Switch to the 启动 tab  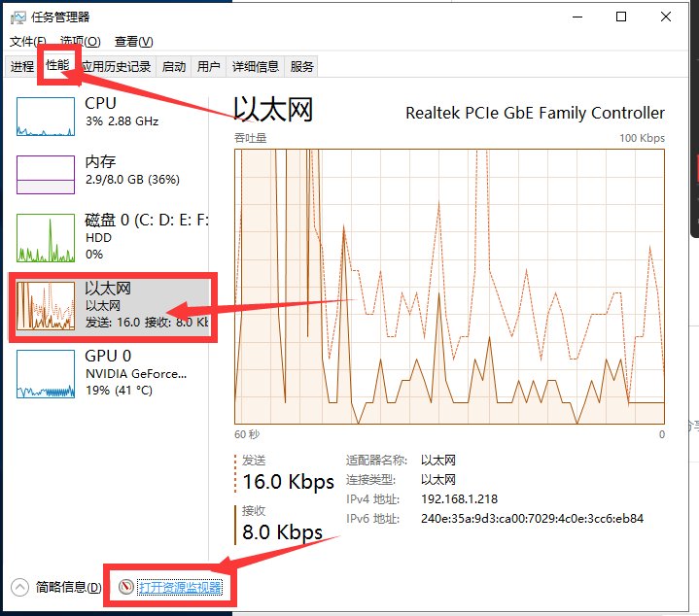173,67
